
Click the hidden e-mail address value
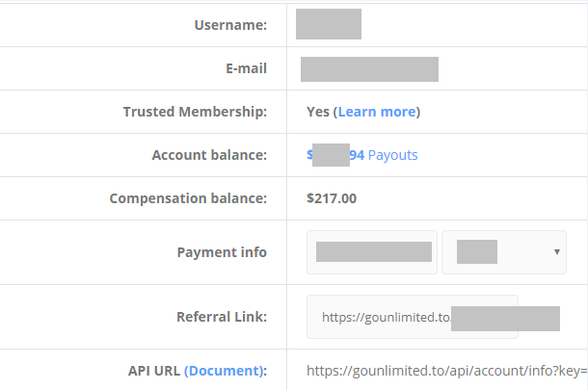point(369,68)
